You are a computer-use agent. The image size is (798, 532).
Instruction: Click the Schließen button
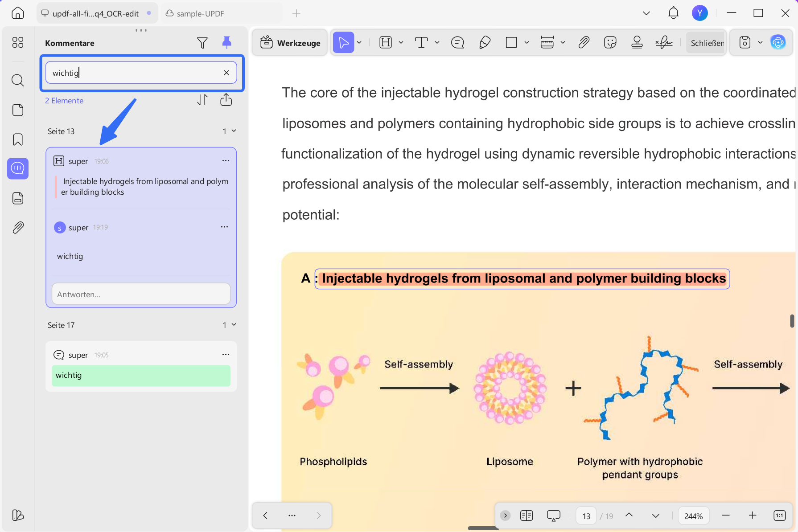[x=707, y=43]
